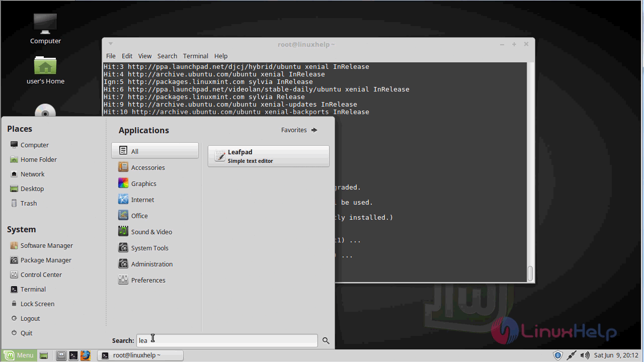
Task: Click the panel clock date
Action: 616,355
